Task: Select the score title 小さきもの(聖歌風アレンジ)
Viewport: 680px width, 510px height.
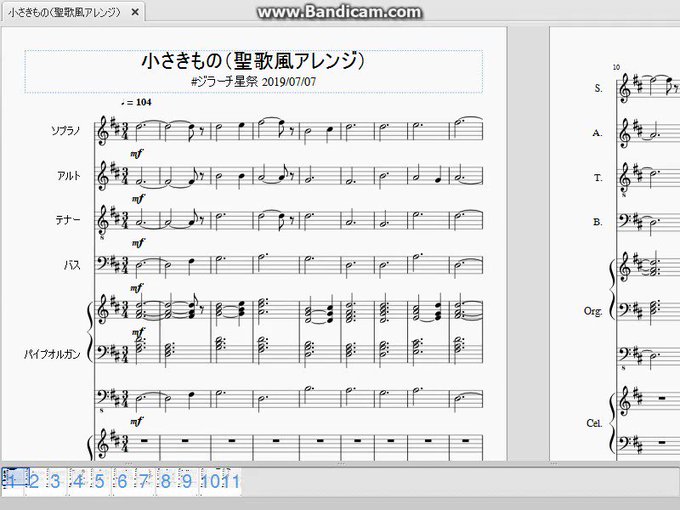Action: tap(254, 61)
